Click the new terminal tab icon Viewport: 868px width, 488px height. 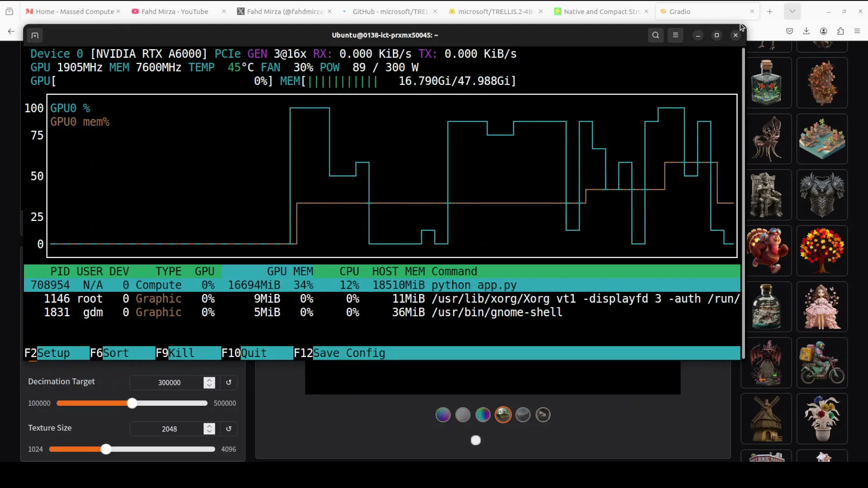coord(35,35)
